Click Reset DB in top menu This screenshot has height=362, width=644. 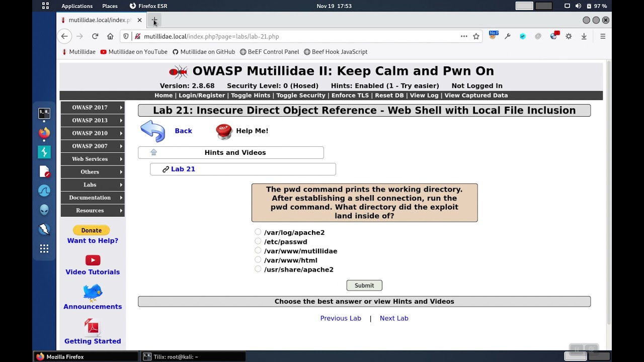pos(389,95)
